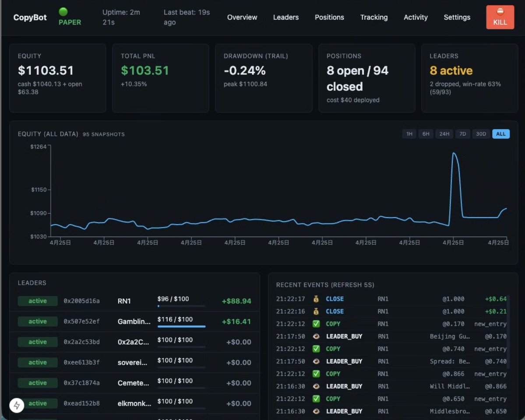
Task: Click eye icon of LEADER_BUY Spread event
Action: 316,361
